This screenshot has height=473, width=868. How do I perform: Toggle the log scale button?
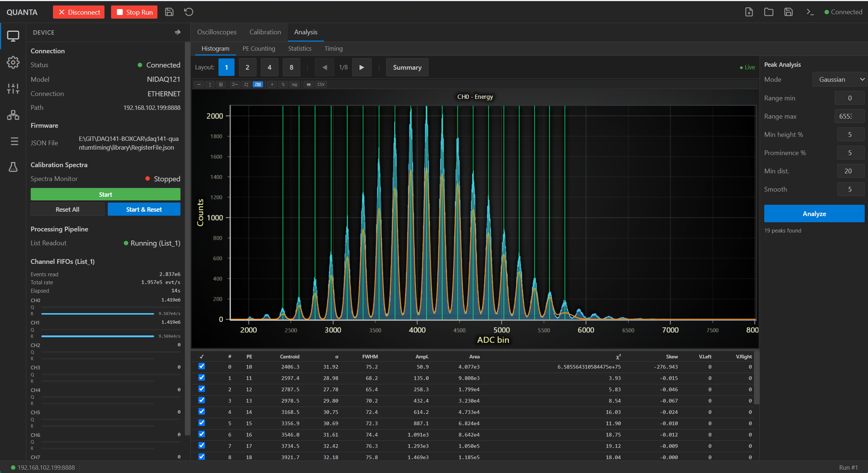pos(294,84)
